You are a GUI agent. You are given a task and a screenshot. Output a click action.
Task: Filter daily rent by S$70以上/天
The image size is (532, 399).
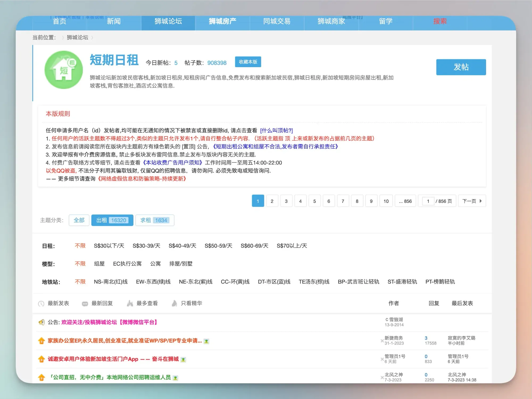(292, 246)
